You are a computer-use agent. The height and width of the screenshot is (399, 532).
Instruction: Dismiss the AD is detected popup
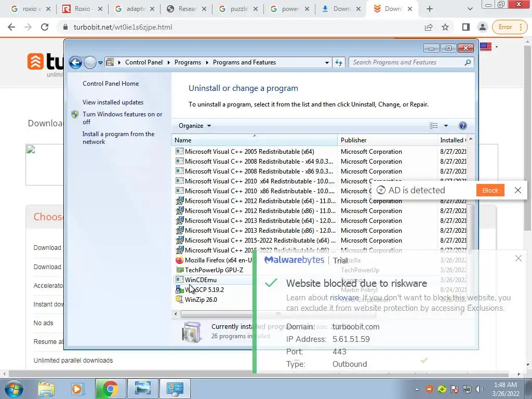coord(518,190)
